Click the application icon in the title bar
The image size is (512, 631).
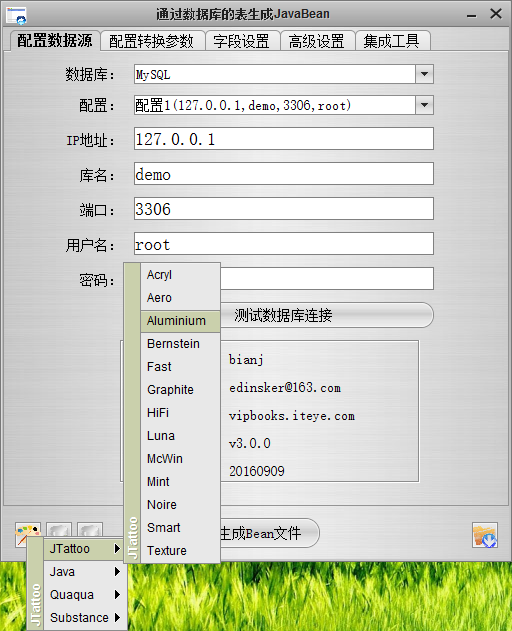(x=17, y=15)
